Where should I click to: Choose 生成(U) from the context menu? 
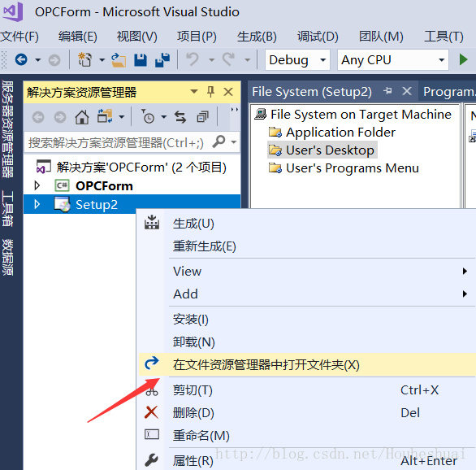307,224
